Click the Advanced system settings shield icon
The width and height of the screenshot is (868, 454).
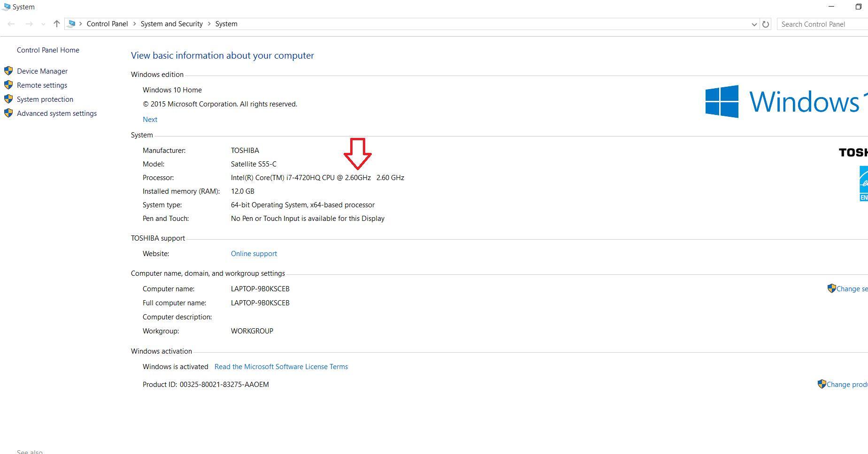click(8, 113)
